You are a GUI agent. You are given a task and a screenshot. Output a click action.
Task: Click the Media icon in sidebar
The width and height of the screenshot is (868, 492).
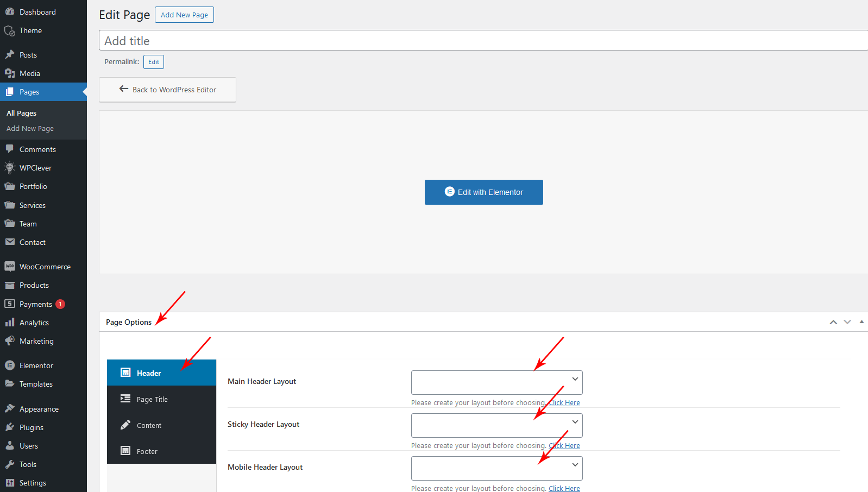coord(10,73)
